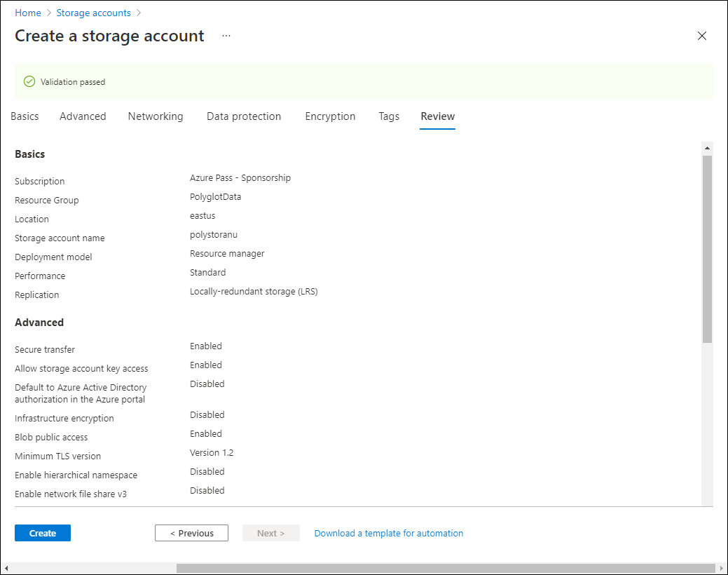Click the breadcrumb separator chevron after Home
Screen dimensions: 728x575
[x=48, y=13]
